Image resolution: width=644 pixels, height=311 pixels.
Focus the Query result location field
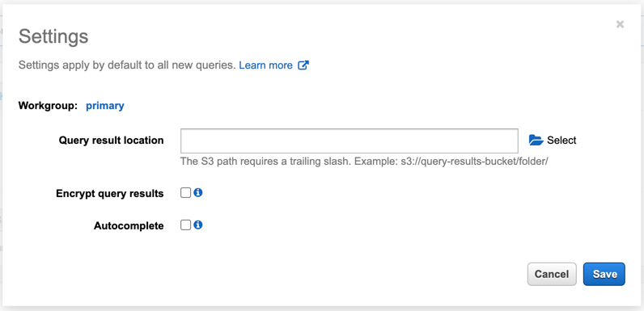click(x=350, y=141)
